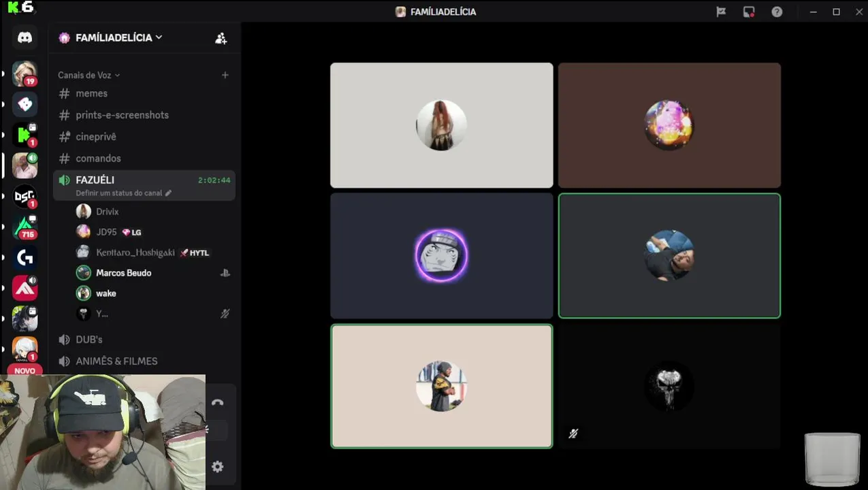Open the active server with green speaker badge
The height and width of the screenshot is (490, 868).
click(25, 165)
